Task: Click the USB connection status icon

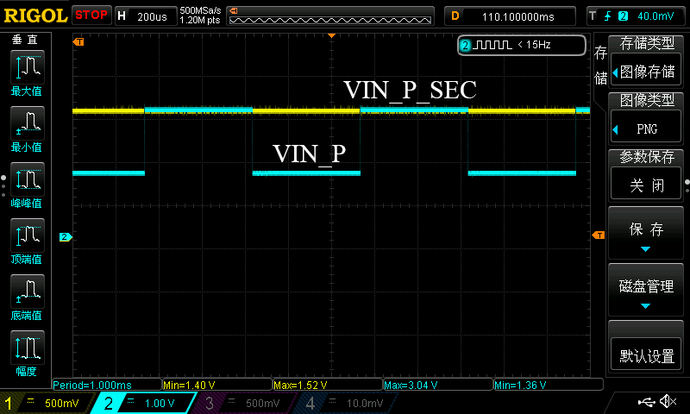Action: (x=646, y=401)
